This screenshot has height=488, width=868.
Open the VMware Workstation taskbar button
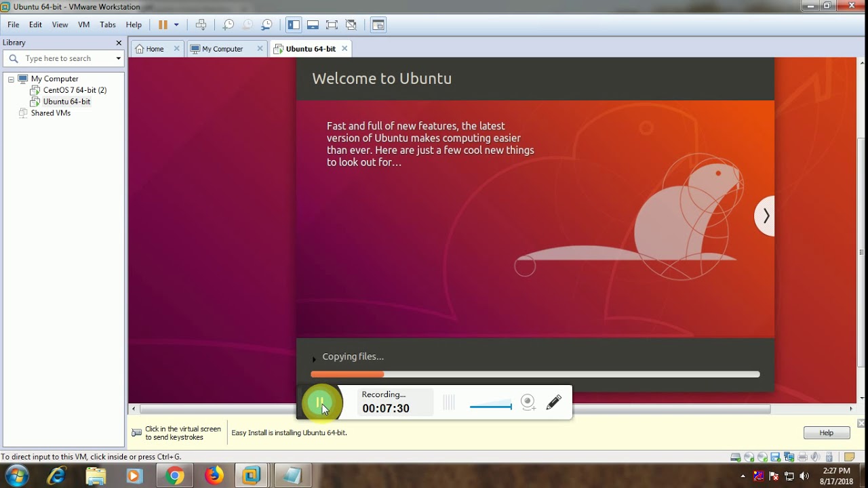(252, 476)
